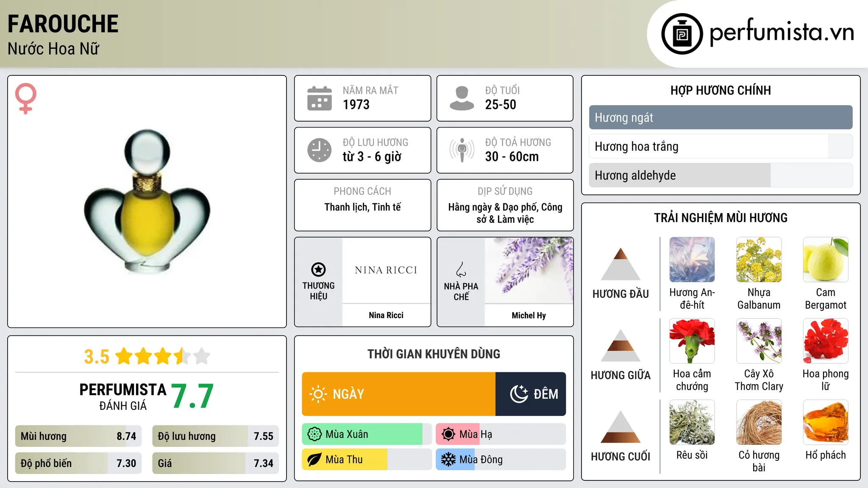Click the Mùa Thu season bar
The height and width of the screenshot is (488, 868).
click(367, 460)
